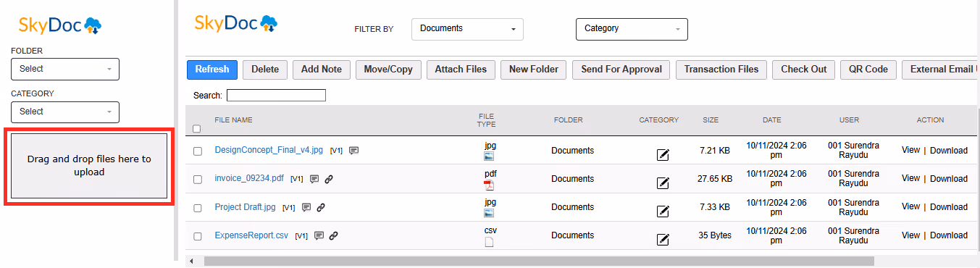Check the Project Draft.jpg row checkbox

pyautogui.click(x=198, y=207)
